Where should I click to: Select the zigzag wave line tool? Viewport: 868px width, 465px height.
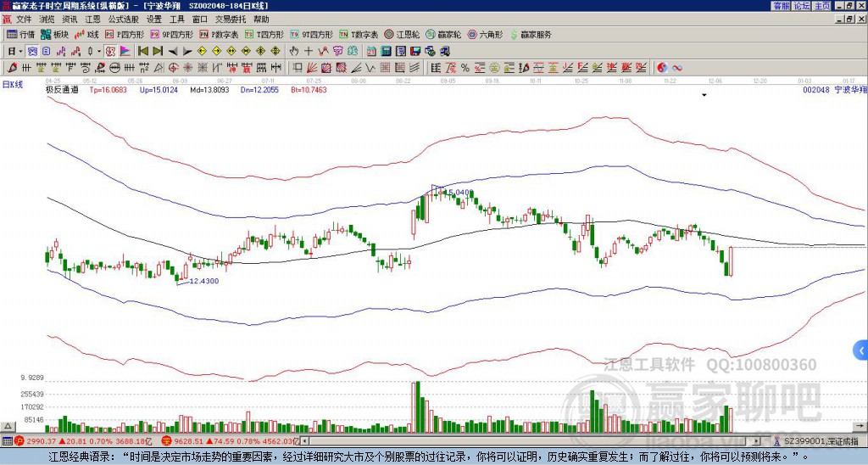tap(370, 68)
